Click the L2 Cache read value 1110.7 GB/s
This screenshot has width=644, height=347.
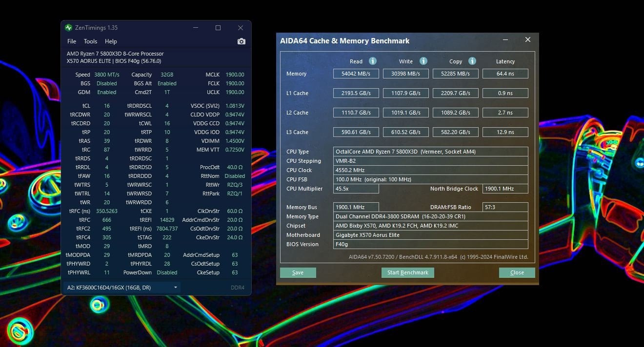(x=356, y=113)
